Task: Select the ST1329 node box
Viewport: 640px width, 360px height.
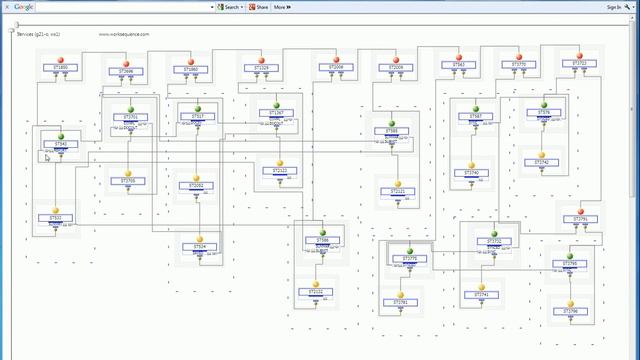Action: [261, 68]
